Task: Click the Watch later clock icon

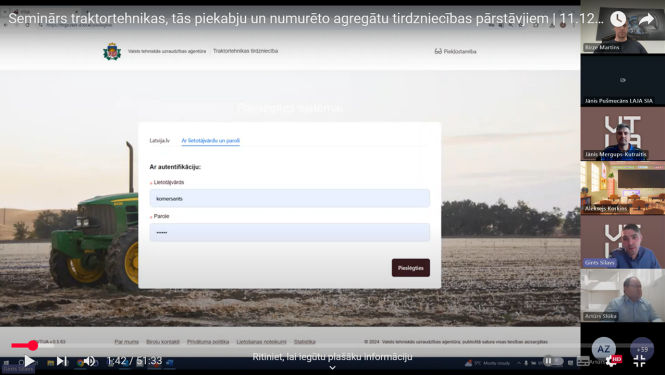Action: pyautogui.click(x=618, y=19)
